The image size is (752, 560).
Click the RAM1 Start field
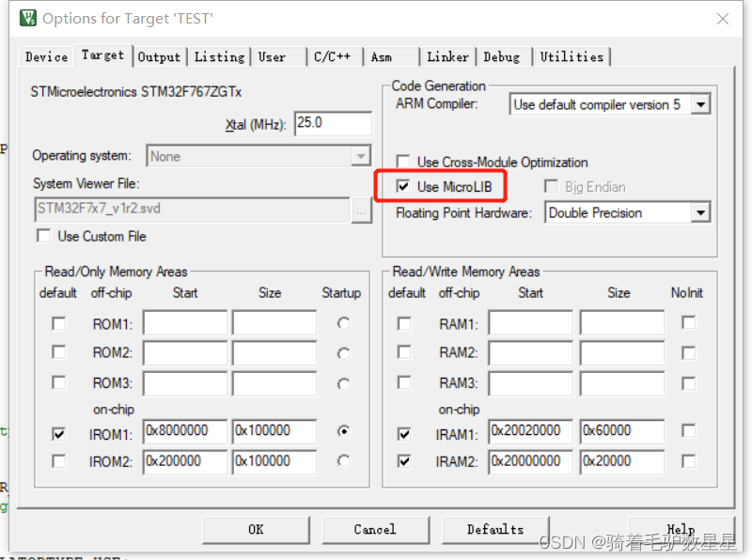(x=531, y=323)
